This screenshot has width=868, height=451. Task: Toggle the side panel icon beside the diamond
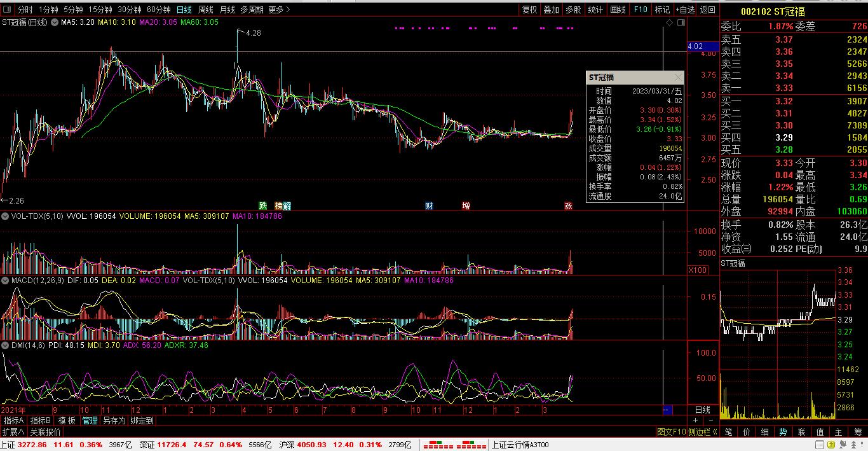[x=681, y=22]
